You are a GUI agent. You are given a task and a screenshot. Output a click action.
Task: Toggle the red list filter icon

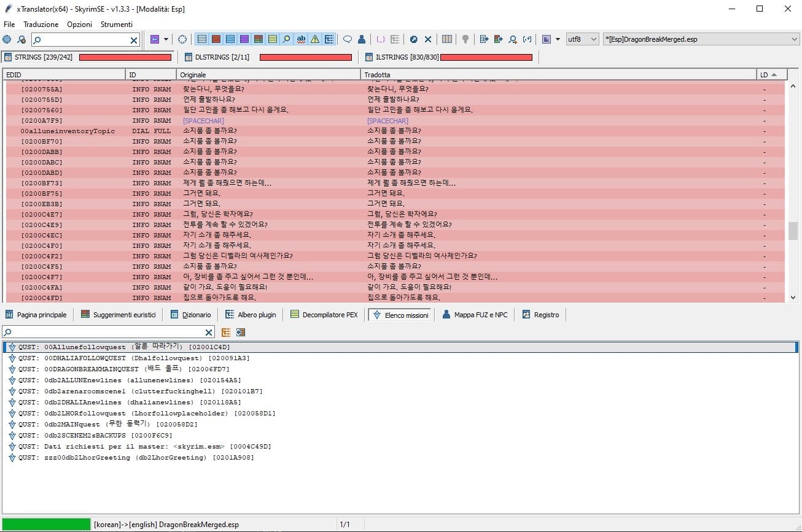pyautogui.click(x=216, y=39)
